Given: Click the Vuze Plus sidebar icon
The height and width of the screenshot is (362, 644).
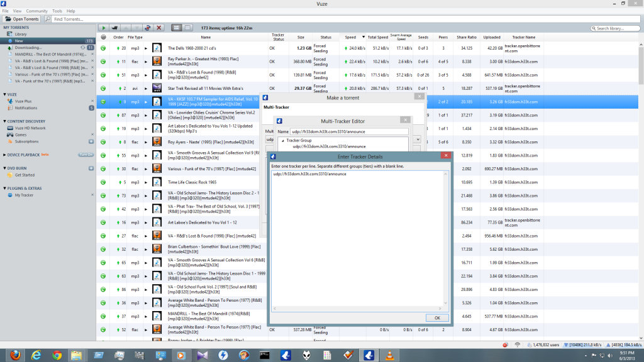Looking at the screenshot, I should pos(10,101).
